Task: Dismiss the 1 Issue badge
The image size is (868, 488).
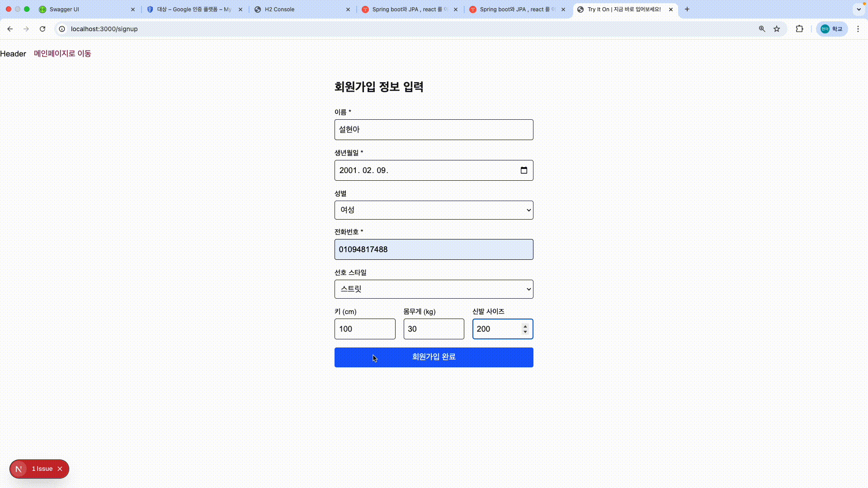Action: (x=60, y=469)
